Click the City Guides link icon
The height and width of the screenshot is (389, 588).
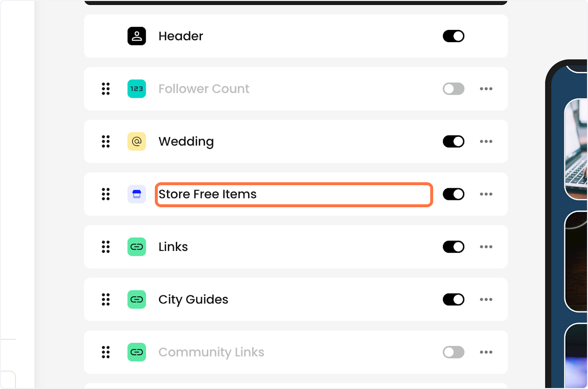click(x=137, y=299)
